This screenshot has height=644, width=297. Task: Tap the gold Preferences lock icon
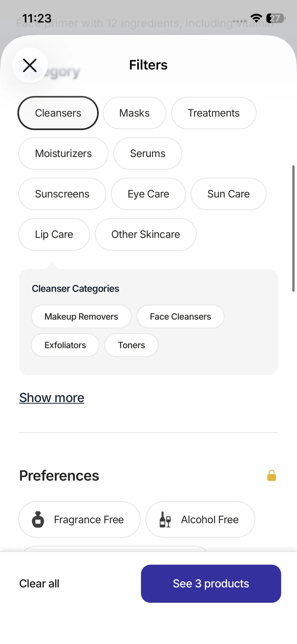click(271, 475)
